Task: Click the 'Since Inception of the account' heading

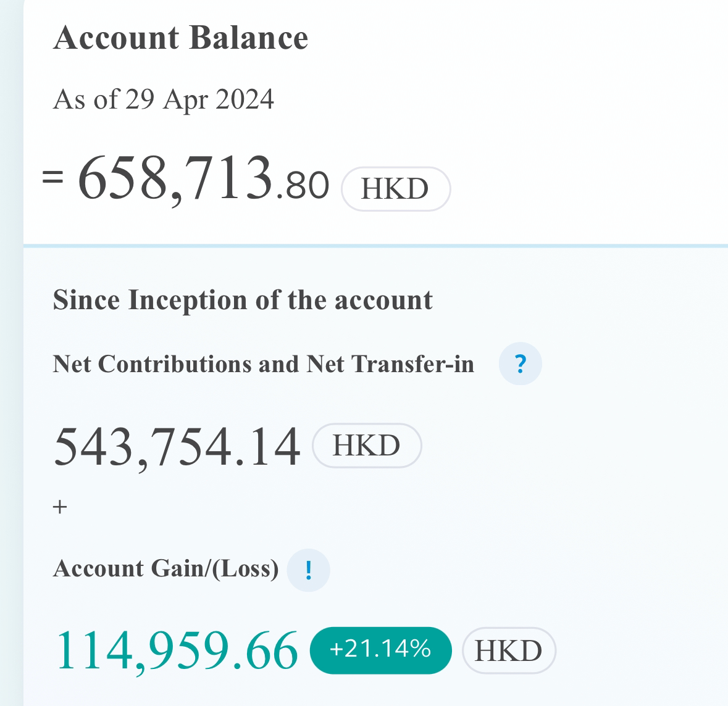Action: tap(243, 300)
